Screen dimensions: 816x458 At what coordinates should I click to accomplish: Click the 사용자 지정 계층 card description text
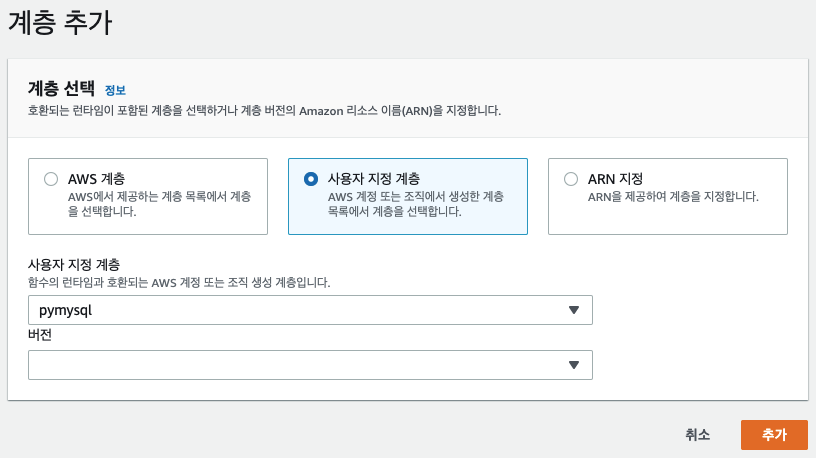pos(415,204)
